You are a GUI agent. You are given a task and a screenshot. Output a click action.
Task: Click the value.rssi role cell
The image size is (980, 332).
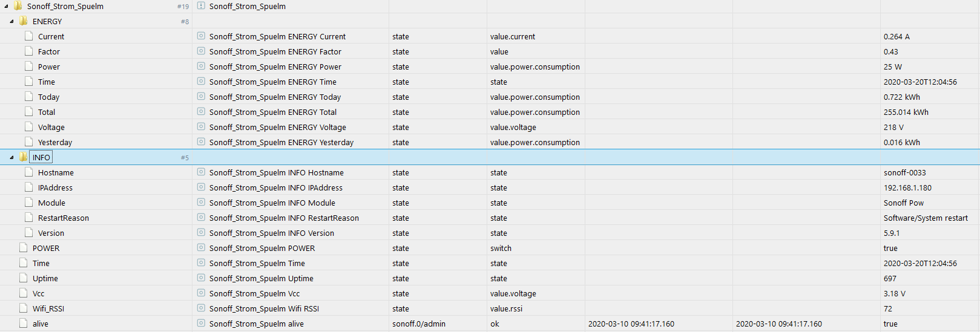pos(506,308)
